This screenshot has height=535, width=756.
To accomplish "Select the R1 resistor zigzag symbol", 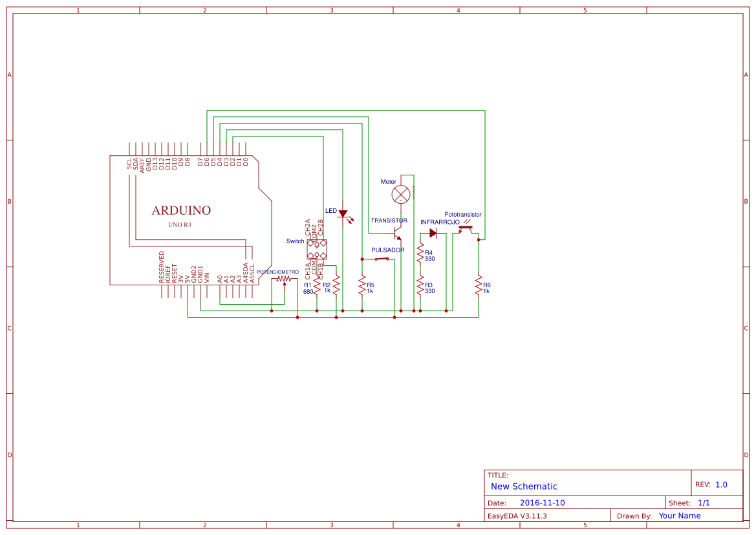I will click(x=317, y=285).
